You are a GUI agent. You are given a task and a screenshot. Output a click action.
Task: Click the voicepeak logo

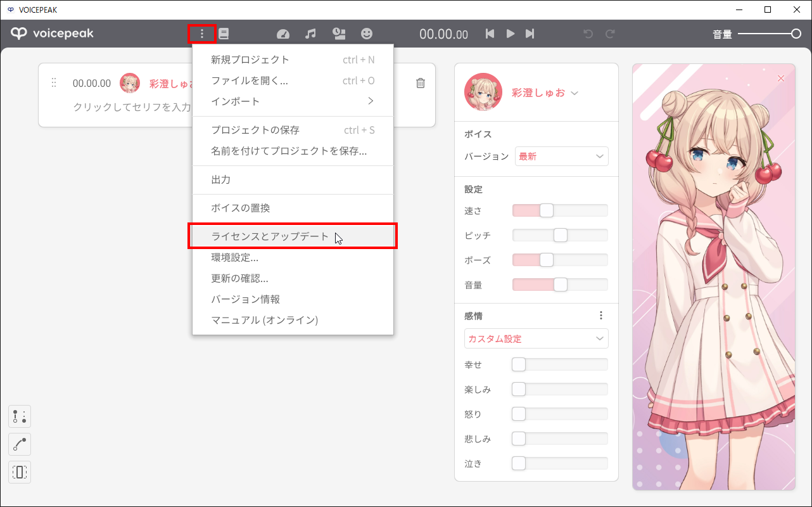[52, 34]
